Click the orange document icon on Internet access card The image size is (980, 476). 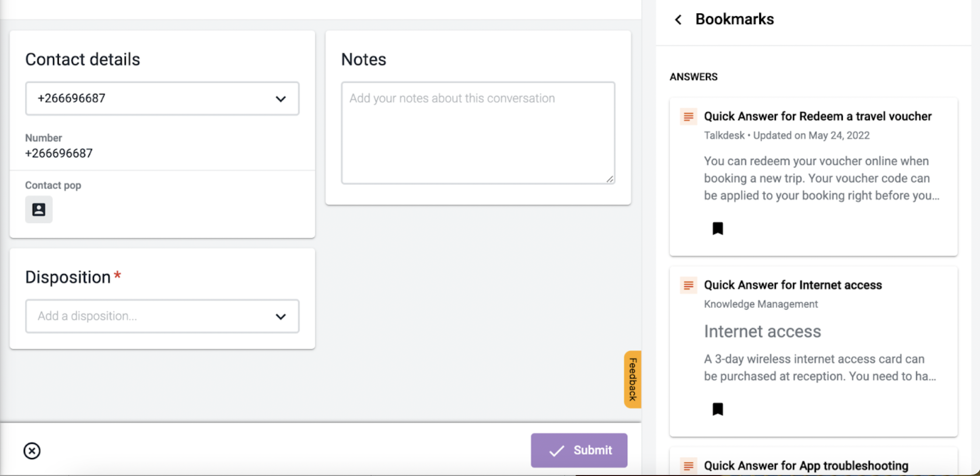pyautogui.click(x=688, y=285)
